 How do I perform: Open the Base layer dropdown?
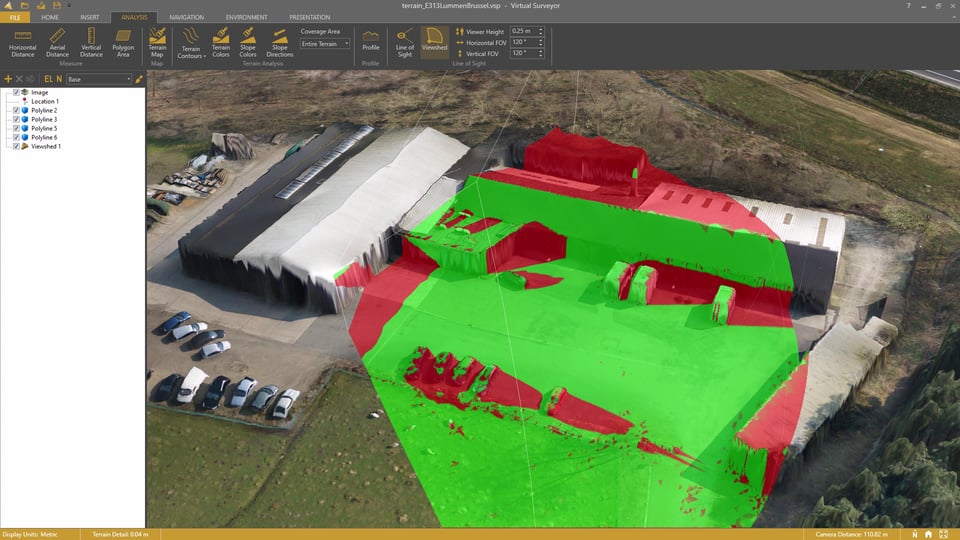(99, 78)
